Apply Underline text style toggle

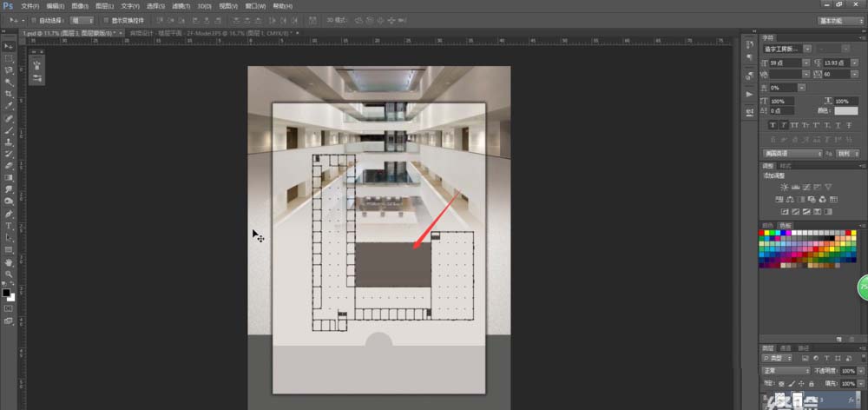[x=838, y=126]
